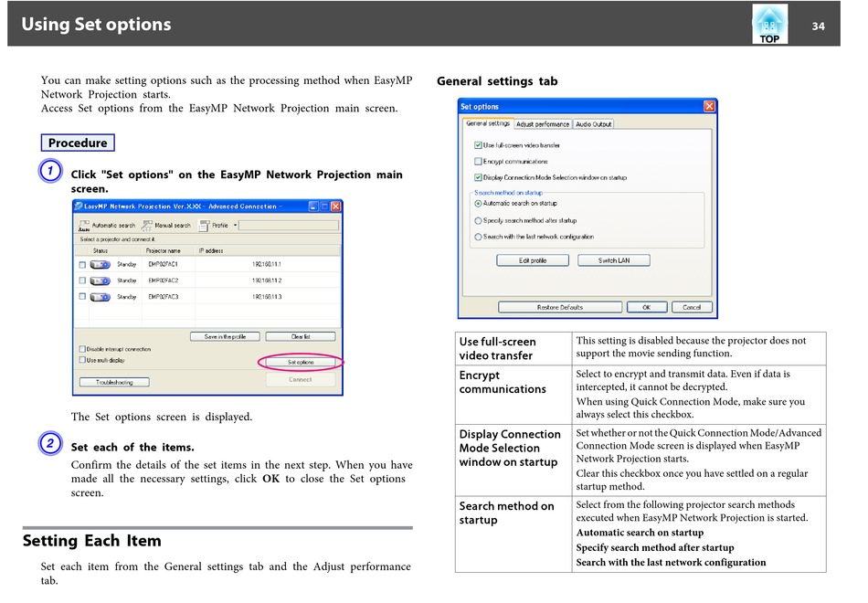
Task: Click the greyed Connect button
Action: coord(301,380)
